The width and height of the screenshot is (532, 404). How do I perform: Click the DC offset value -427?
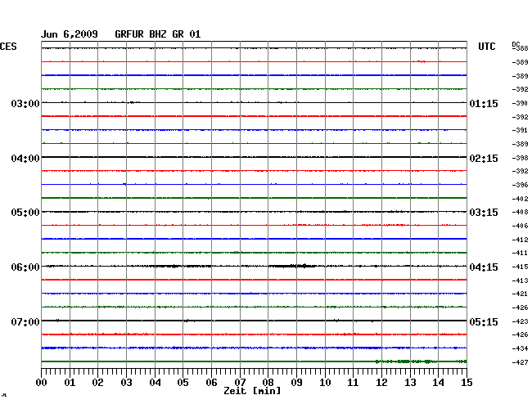(x=520, y=362)
